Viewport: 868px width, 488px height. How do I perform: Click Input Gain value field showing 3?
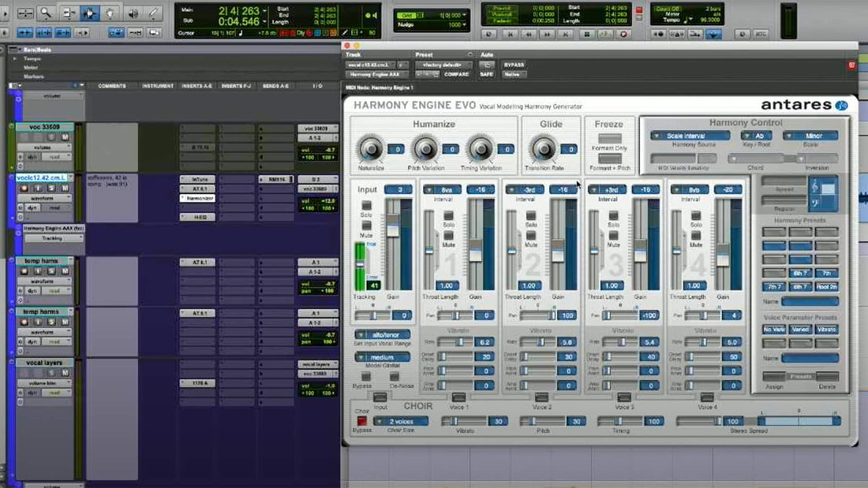pyautogui.click(x=398, y=190)
